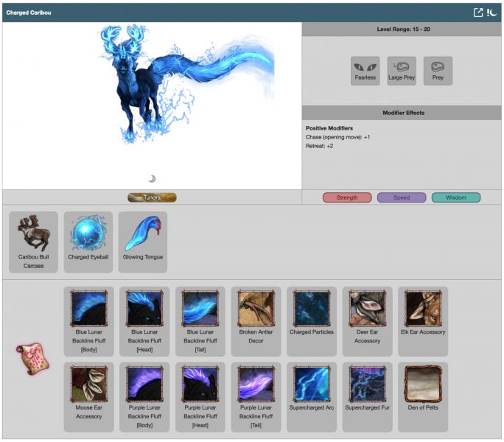This screenshot has width=504, height=442.
Task: Toggle the day/night mode moon icon
Action: click(x=492, y=13)
